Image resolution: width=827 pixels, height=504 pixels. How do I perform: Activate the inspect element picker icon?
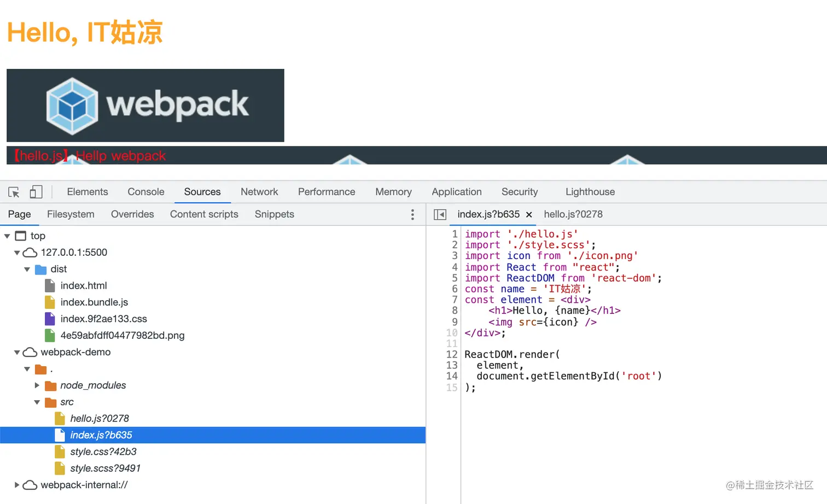click(14, 192)
